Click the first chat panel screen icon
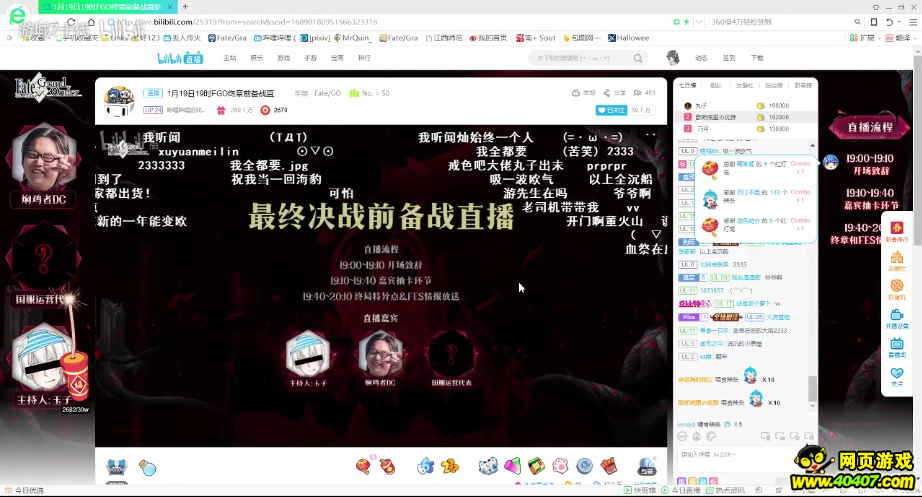This screenshot has height=497, width=922. (x=766, y=436)
